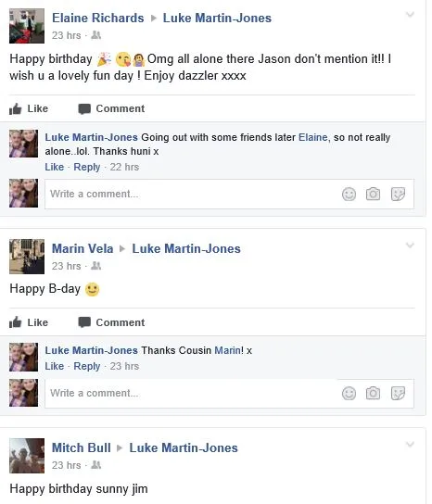Click Write a comment field under Elaine's post

[x=191, y=195]
